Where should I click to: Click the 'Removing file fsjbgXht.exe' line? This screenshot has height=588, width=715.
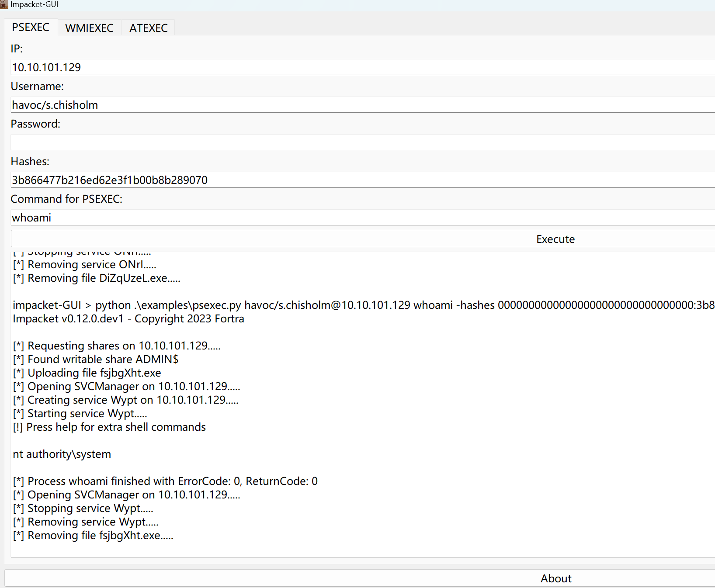tap(93, 536)
